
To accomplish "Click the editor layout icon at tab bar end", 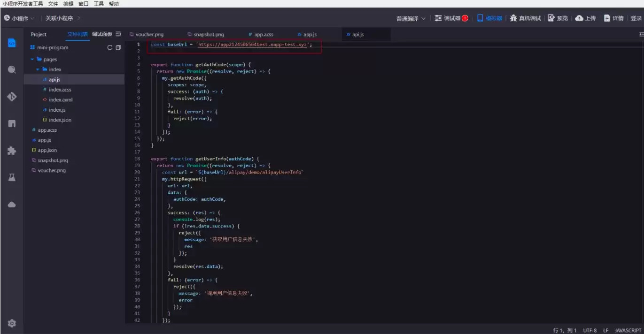I will coord(641,34).
